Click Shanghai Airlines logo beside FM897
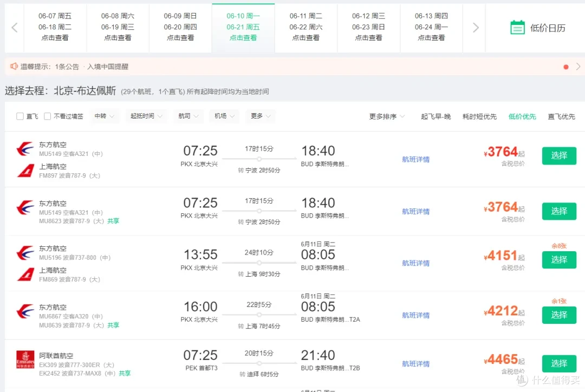Screen dimensions: 585x392 25,171
